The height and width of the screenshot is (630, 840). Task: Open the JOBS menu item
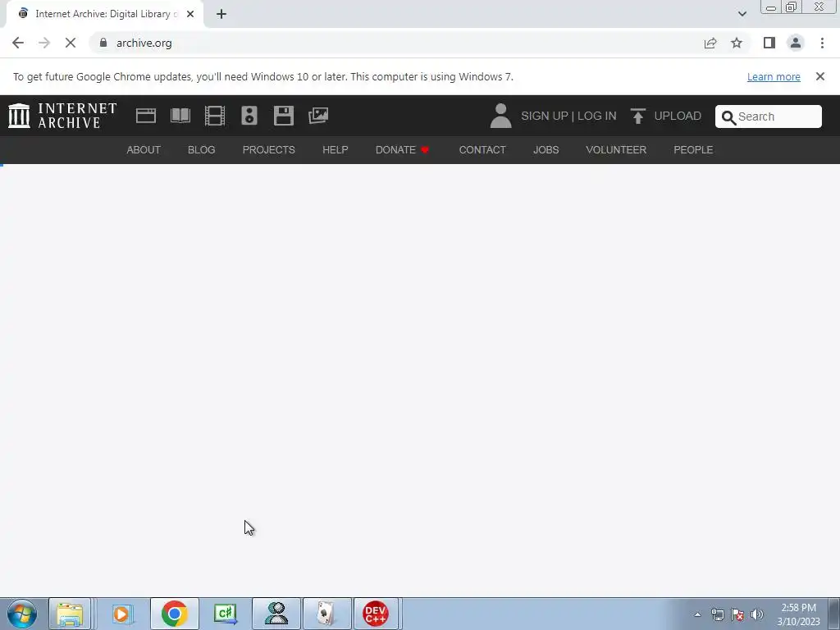click(546, 150)
